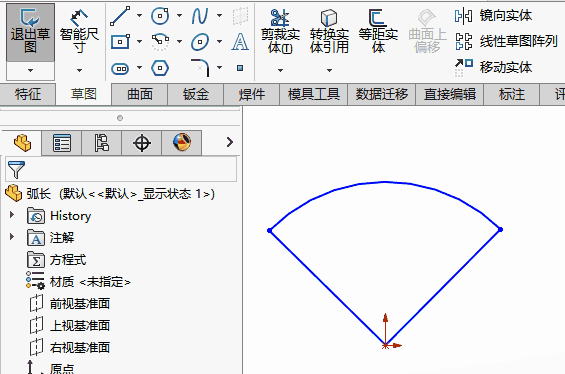Open the Ellipse tool dropdown arrow
565x374 pixels.
tap(219, 41)
